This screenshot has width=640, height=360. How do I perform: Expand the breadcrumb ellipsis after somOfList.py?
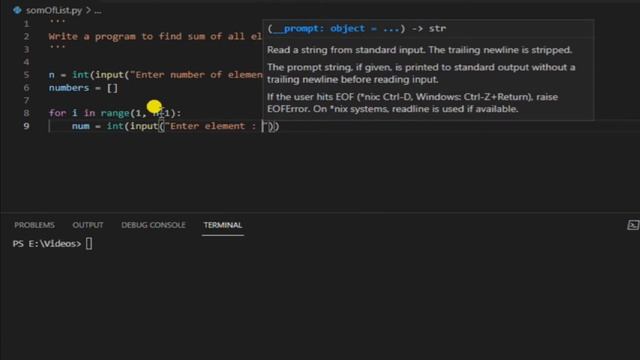click(x=98, y=11)
